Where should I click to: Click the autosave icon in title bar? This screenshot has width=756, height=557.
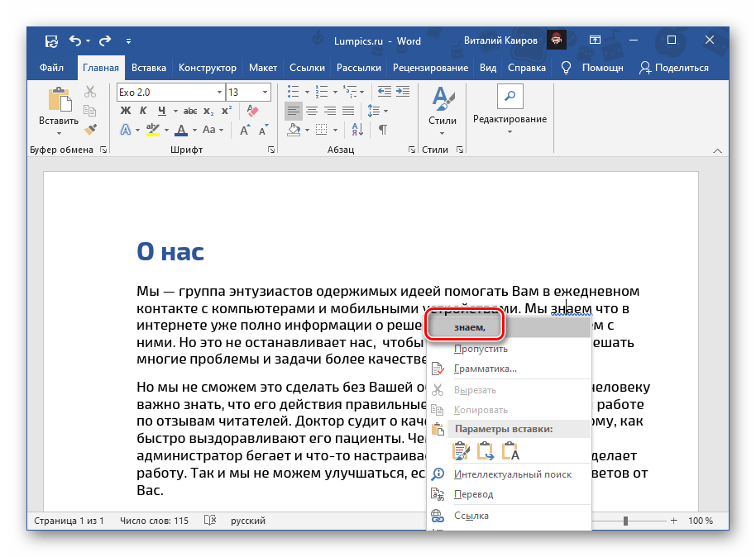tap(51, 41)
